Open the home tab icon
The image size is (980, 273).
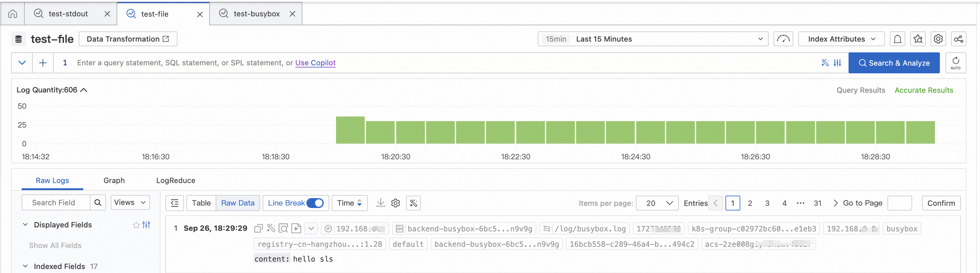[x=13, y=14]
